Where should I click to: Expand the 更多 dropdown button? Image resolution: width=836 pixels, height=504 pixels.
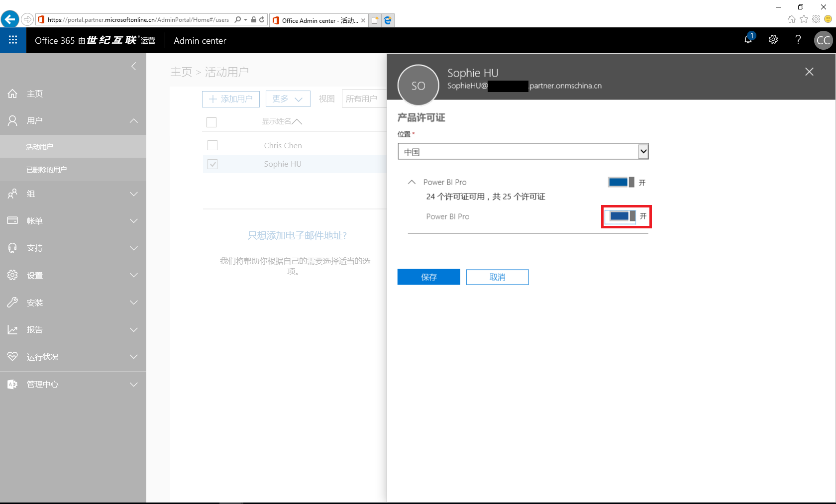click(x=288, y=99)
